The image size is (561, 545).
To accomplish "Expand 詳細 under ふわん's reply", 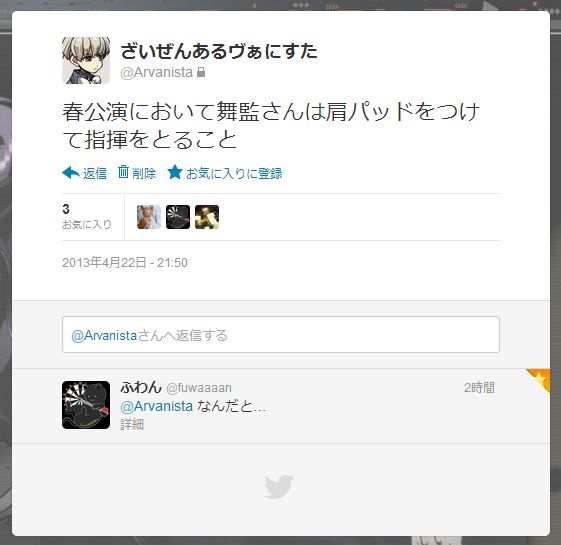I will (132, 424).
